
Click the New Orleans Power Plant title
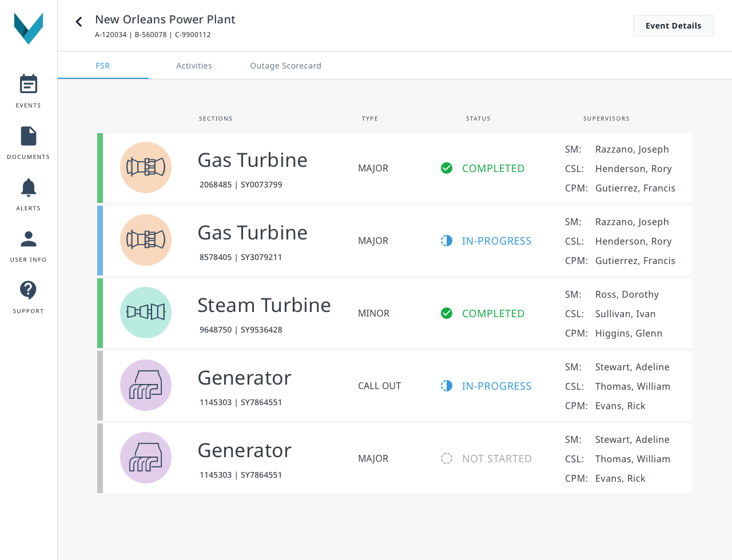point(165,19)
